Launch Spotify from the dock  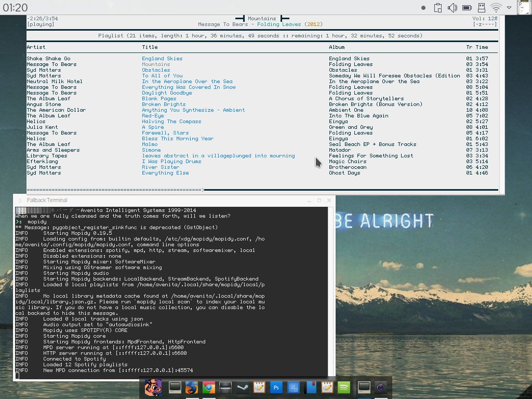point(344,388)
